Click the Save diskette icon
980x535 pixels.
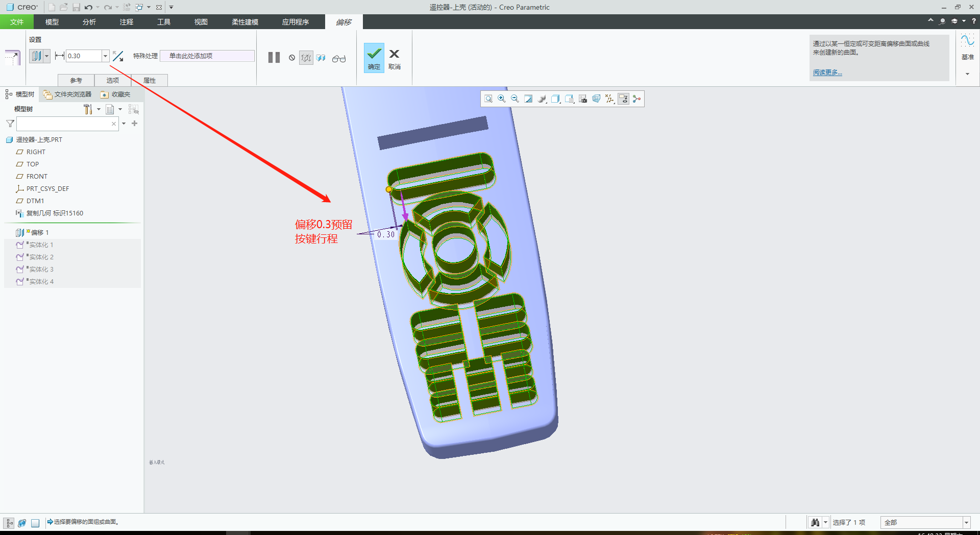76,7
